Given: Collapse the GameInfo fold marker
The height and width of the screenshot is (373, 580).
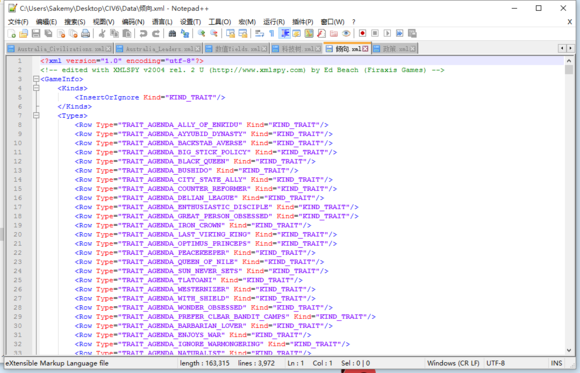Looking at the screenshot, I should pos(36,79).
